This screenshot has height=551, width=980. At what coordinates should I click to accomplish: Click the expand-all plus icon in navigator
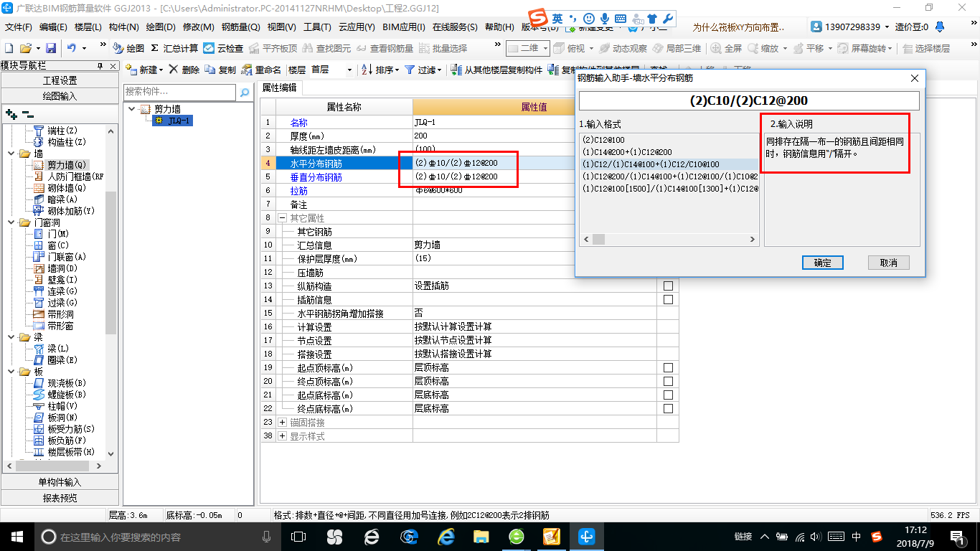coord(11,113)
